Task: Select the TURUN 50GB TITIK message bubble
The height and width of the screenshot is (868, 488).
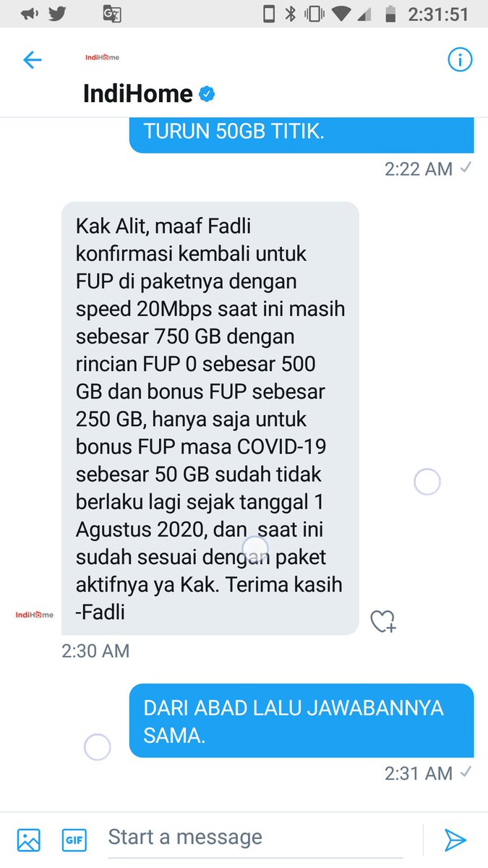Action: 301,135
